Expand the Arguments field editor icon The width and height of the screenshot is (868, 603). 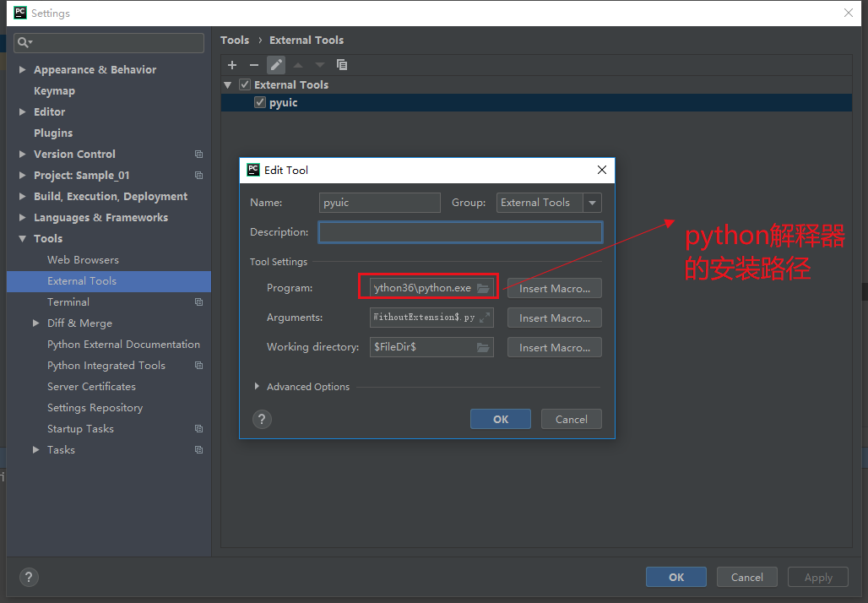click(x=485, y=318)
